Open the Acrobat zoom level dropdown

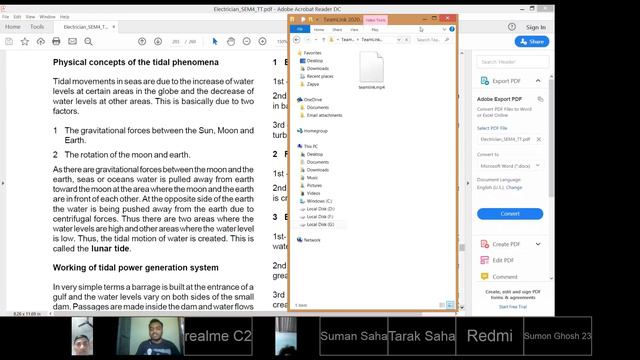(282, 41)
